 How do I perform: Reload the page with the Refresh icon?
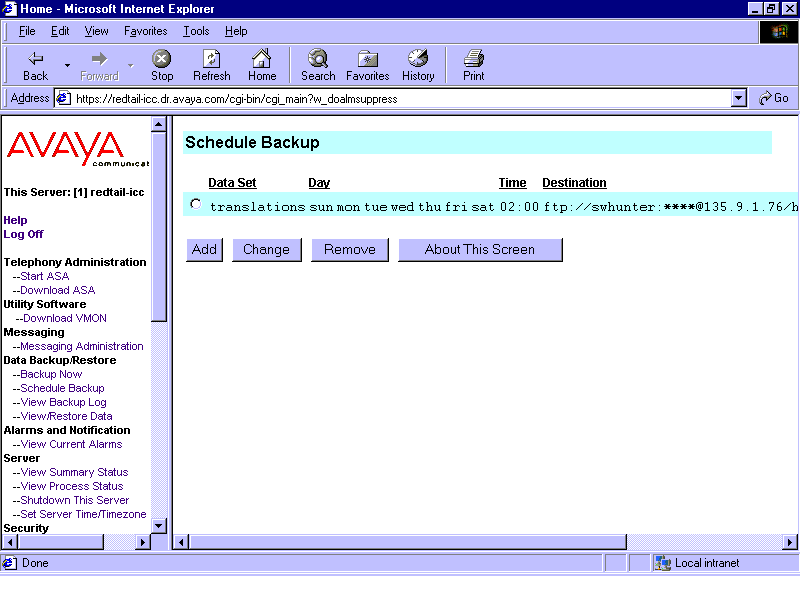211,59
